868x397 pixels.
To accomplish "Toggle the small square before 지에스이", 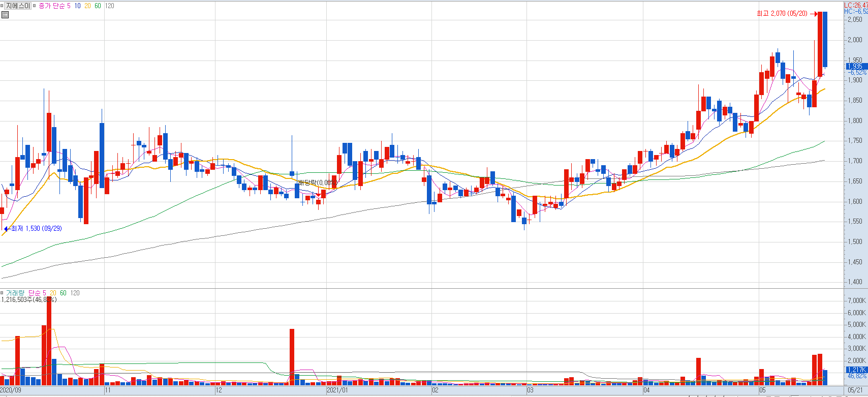I will pos(2,6).
